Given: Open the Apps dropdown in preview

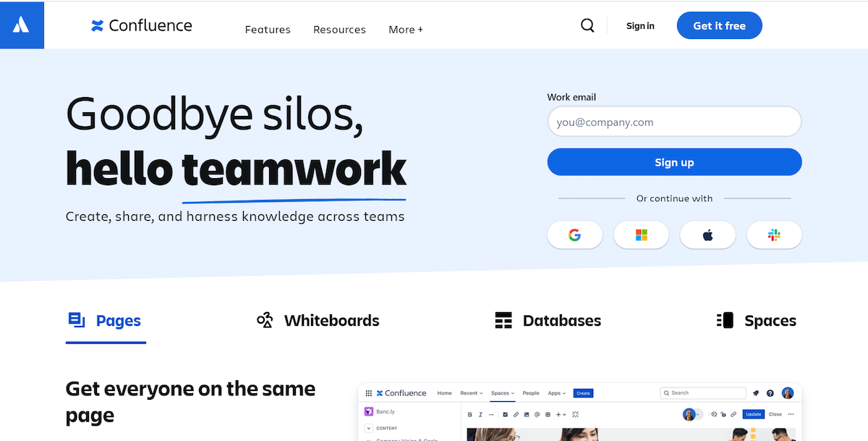Looking at the screenshot, I should click(x=557, y=393).
